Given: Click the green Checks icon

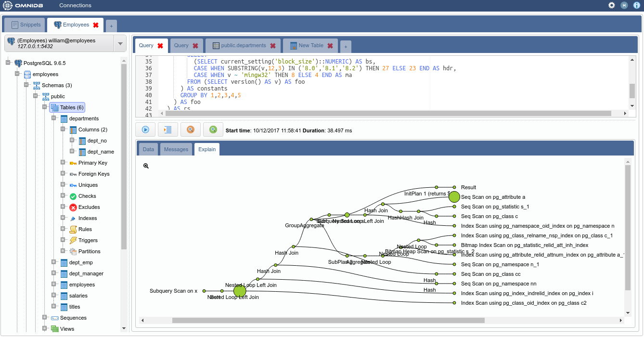Looking at the screenshot, I should [x=73, y=196].
